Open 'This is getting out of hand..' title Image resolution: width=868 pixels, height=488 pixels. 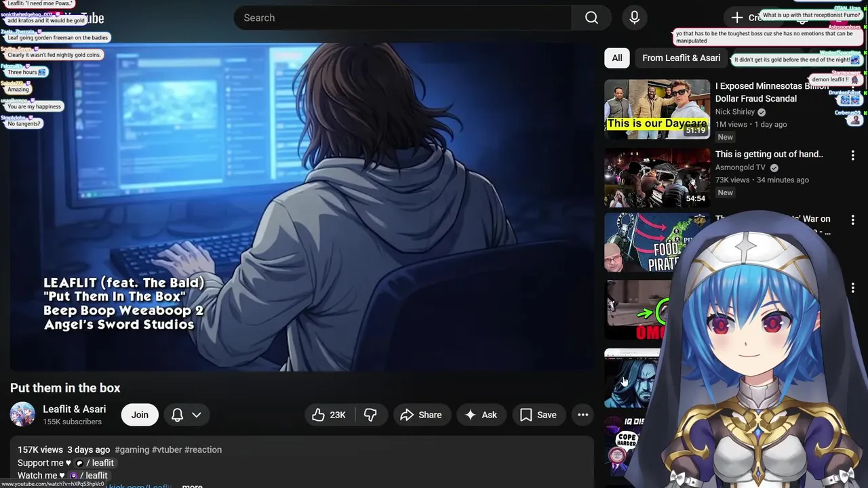point(769,154)
